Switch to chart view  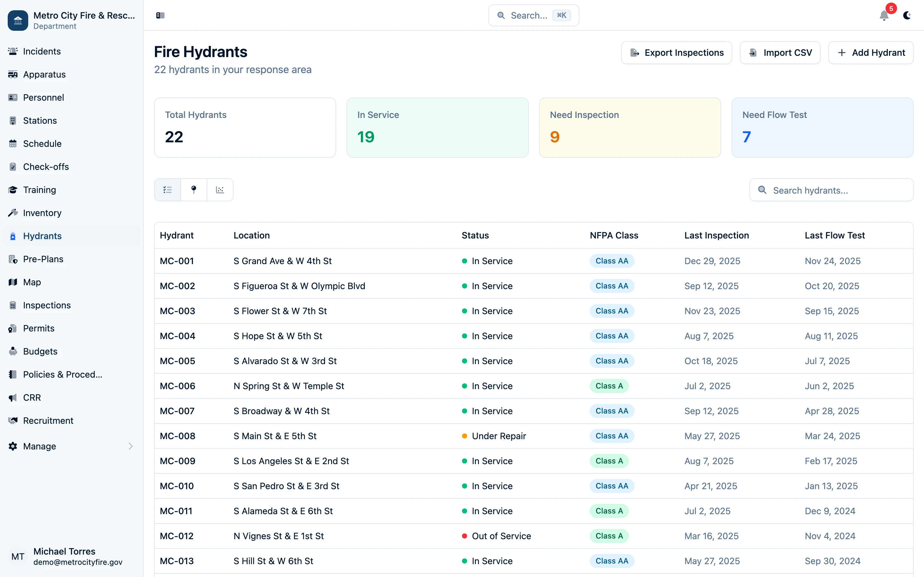220,190
